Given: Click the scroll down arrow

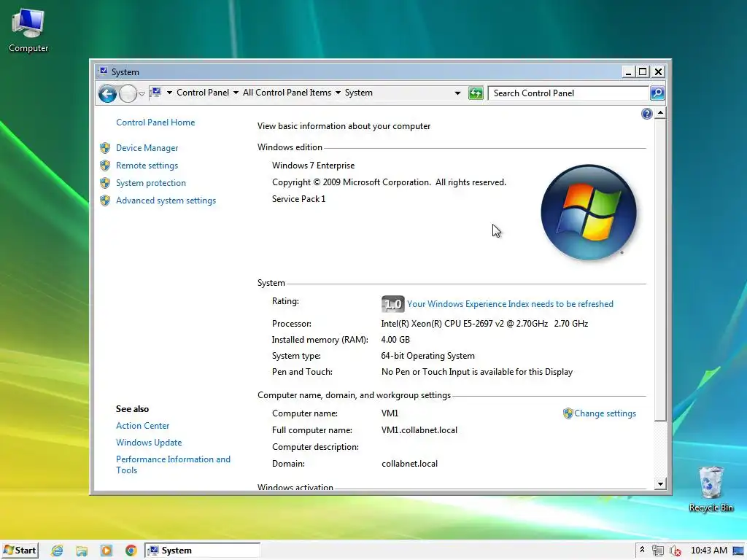Looking at the screenshot, I should [x=660, y=484].
